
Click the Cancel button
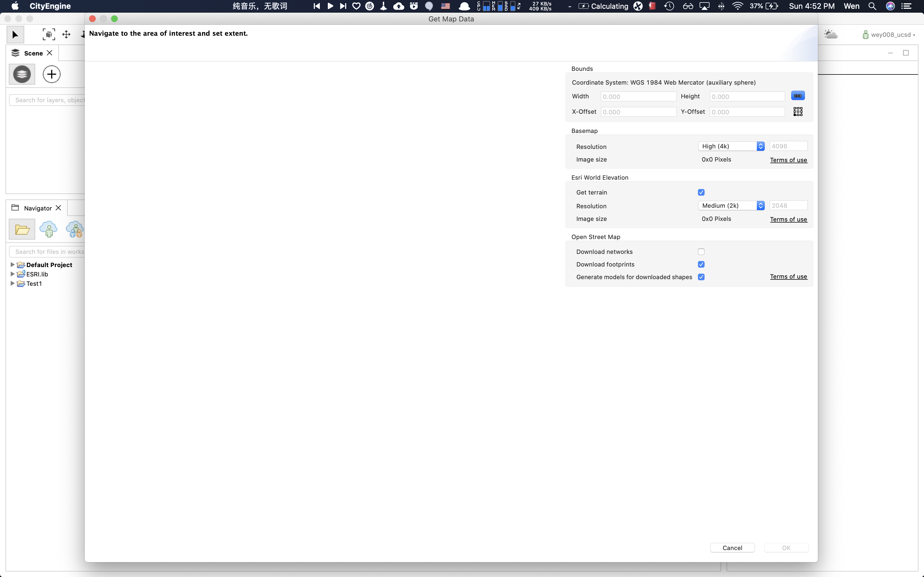(x=732, y=548)
